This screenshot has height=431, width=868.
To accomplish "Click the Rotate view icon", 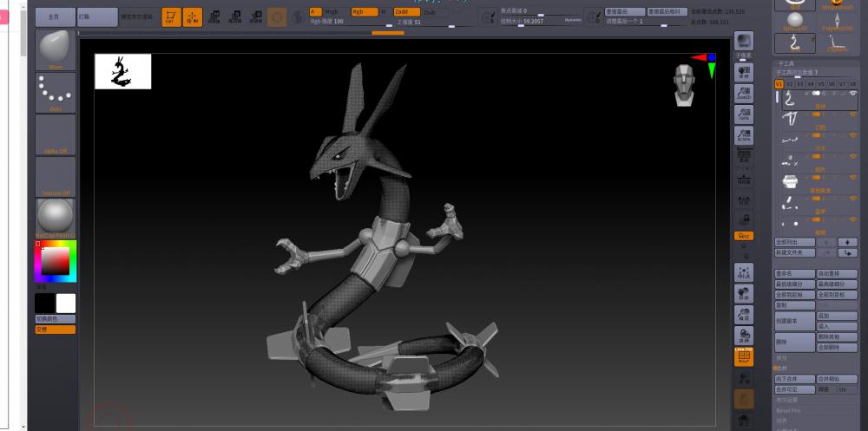I will pyautogui.click(x=744, y=336).
